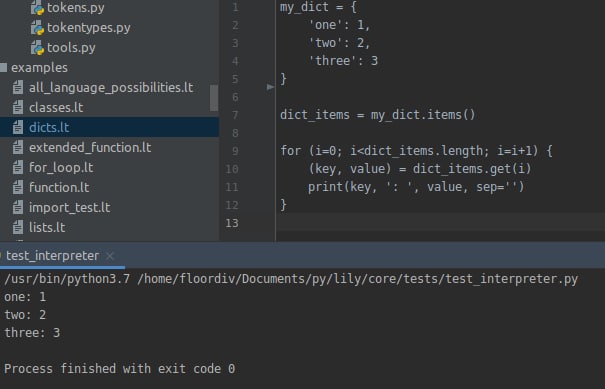Screen dimensions: 605x389
Task: Switch to the test_interpreter run tab
Action: [x=52, y=255]
